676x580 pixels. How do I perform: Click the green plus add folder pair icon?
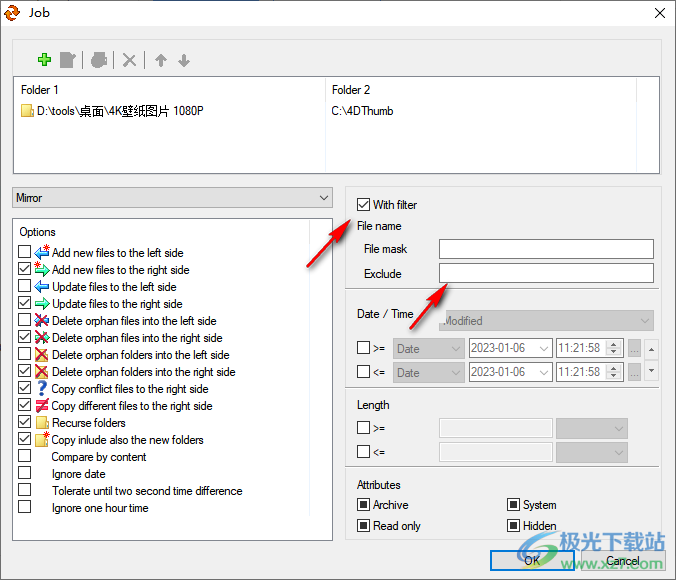pos(44,60)
